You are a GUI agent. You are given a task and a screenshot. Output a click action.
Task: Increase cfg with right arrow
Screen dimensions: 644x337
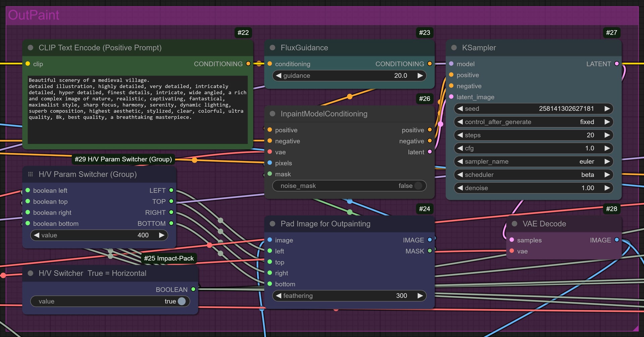tap(607, 148)
